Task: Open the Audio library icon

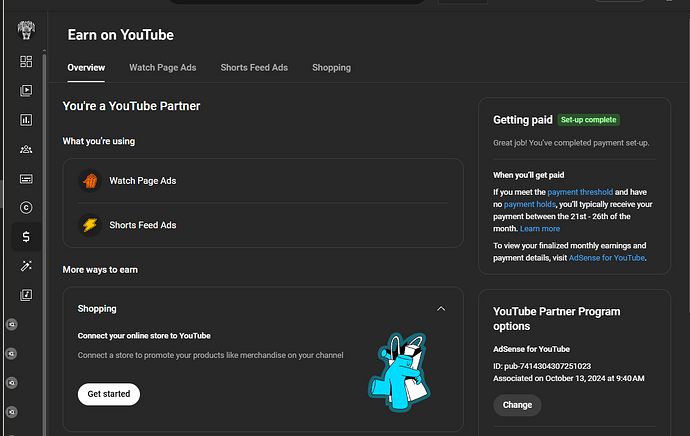Action: pos(26,295)
